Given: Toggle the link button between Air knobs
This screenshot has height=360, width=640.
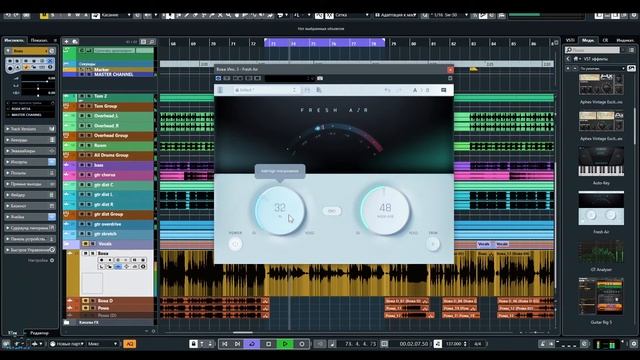Looking at the screenshot, I should (332, 211).
